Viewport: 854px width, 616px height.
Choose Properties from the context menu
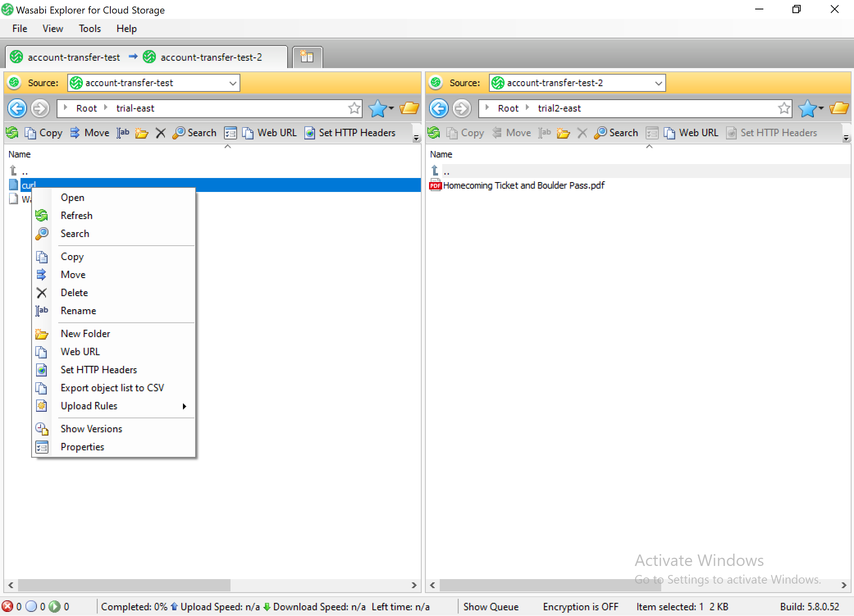[113, 447]
